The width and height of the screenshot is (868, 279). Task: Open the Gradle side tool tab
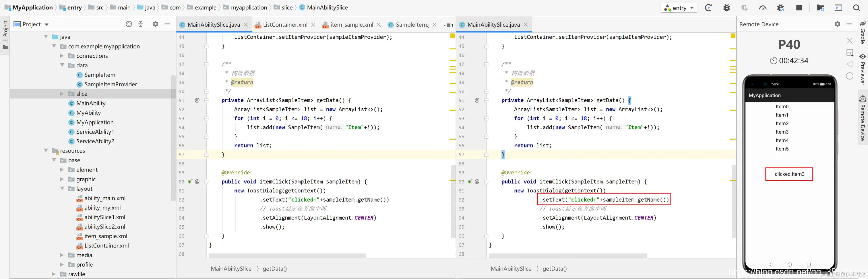(x=863, y=32)
